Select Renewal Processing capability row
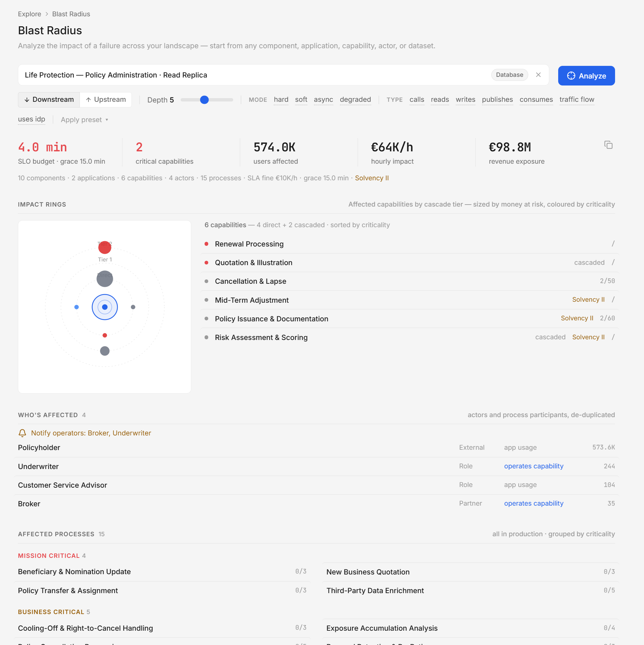The width and height of the screenshot is (644, 645). [409, 244]
